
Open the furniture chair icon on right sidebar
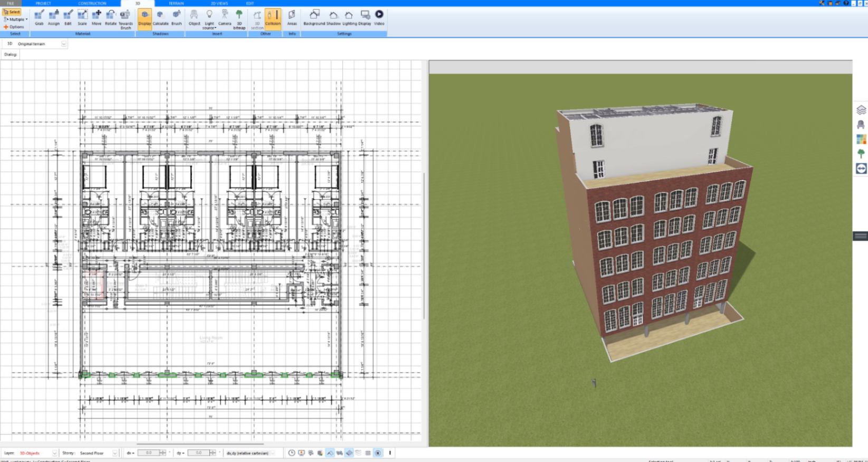point(861,125)
